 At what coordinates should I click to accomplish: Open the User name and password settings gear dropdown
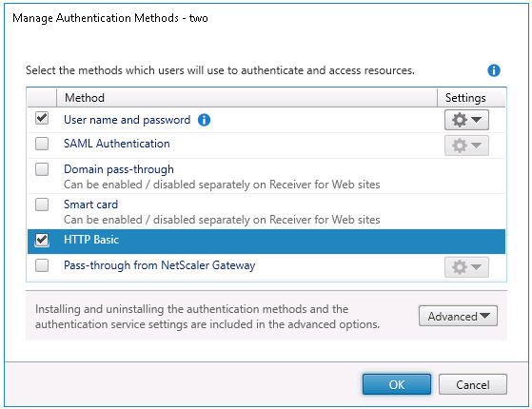[466, 120]
